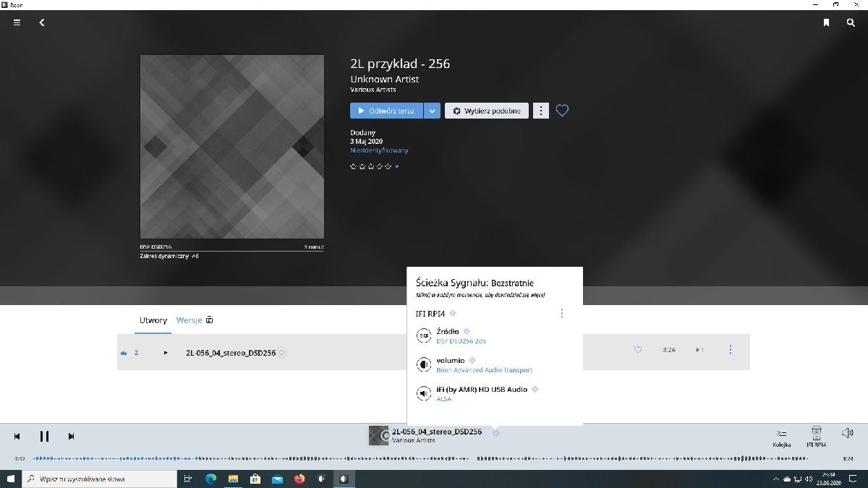Favorite the album with heart icon
The width and height of the screenshot is (868, 488).
pyautogui.click(x=562, y=111)
